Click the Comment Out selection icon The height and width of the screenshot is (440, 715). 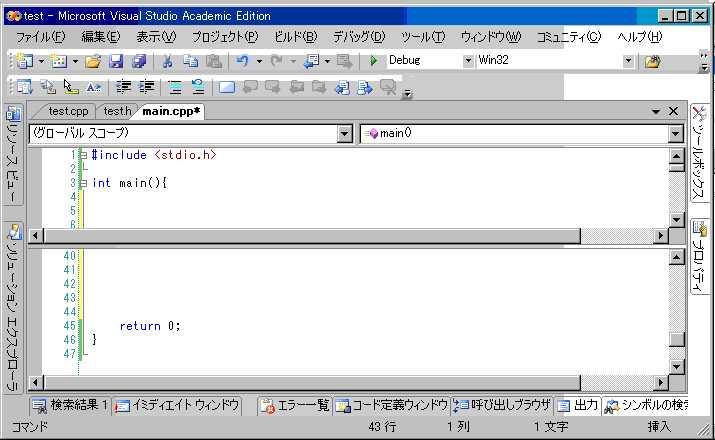[174, 87]
